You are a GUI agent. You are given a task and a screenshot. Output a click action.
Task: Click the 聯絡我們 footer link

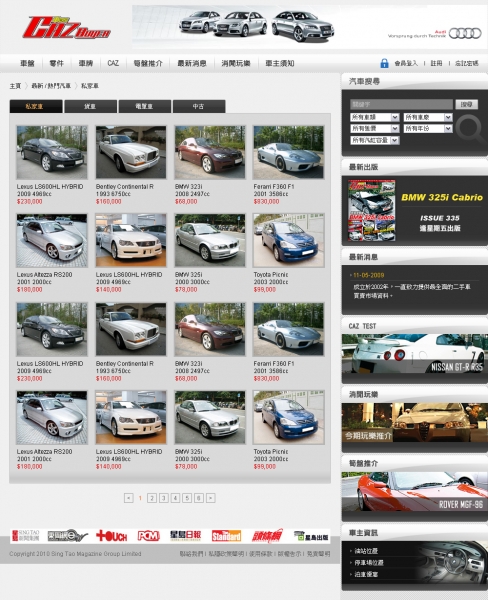pyautogui.click(x=191, y=554)
